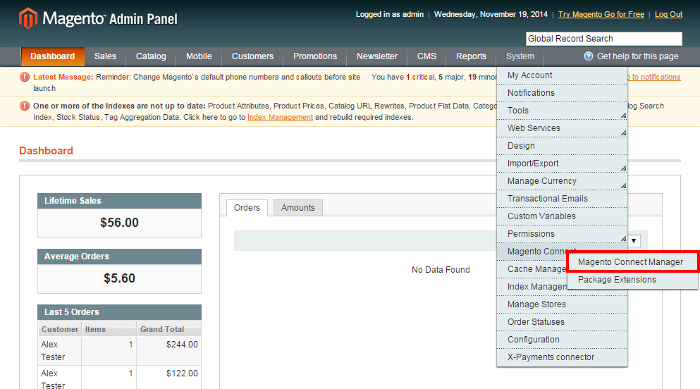Viewport: 700px width, 389px height.
Task: Click the Items column header
Action: point(109,330)
